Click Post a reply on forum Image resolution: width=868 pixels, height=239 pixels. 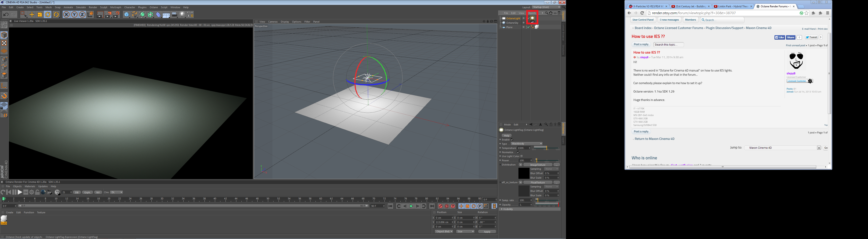pyautogui.click(x=641, y=44)
